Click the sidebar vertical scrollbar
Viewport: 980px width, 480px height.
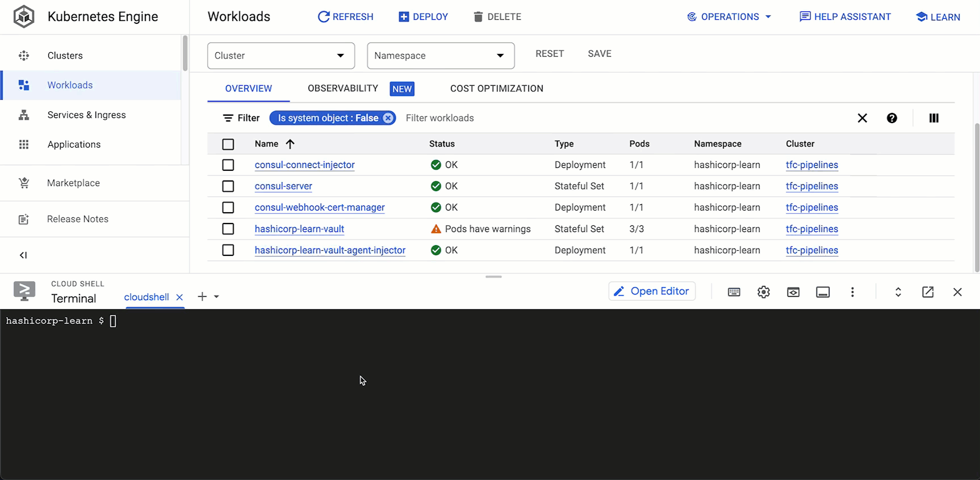(x=185, y=54)
